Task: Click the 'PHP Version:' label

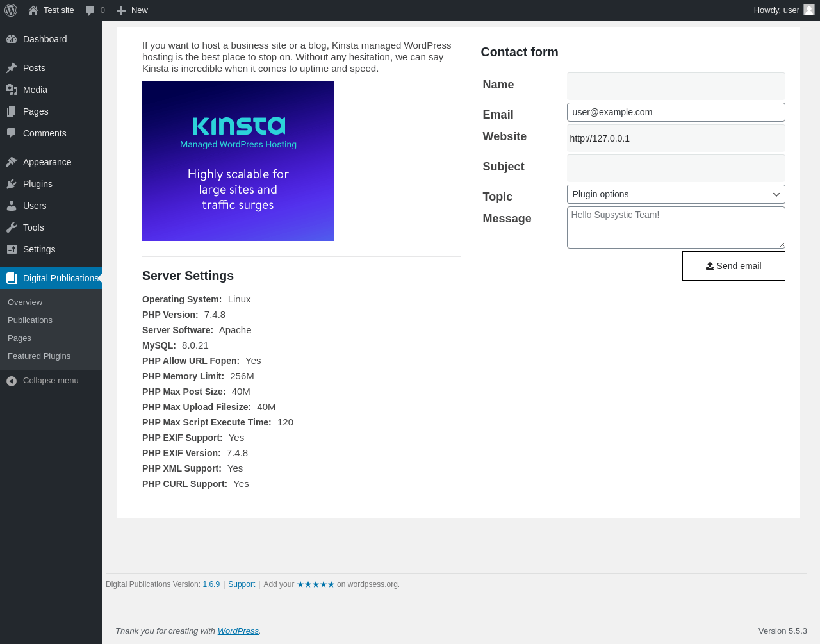Action: [170, 315]
